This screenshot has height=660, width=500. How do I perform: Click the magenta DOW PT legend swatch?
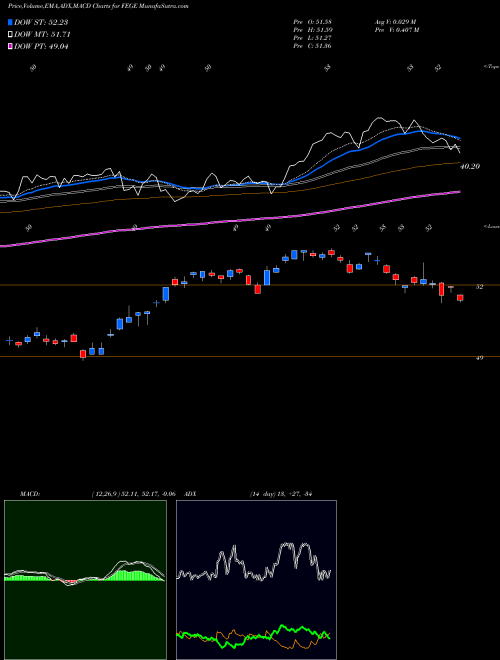click(x=11, y=46)
